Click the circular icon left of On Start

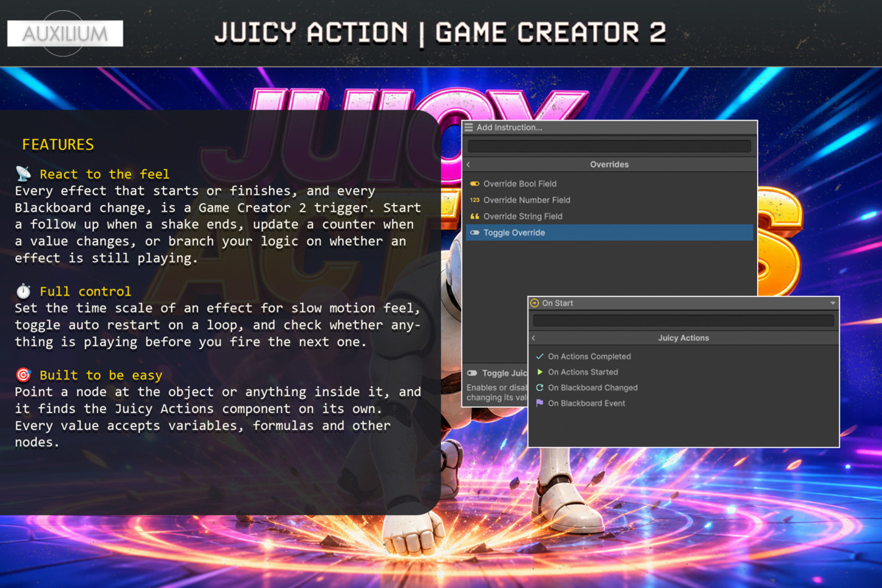pyautogui.click(x=534, y=303)
